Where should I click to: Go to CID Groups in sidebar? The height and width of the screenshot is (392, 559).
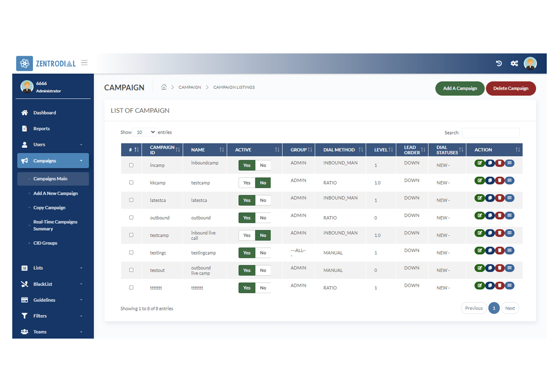[x=45, y=243]
